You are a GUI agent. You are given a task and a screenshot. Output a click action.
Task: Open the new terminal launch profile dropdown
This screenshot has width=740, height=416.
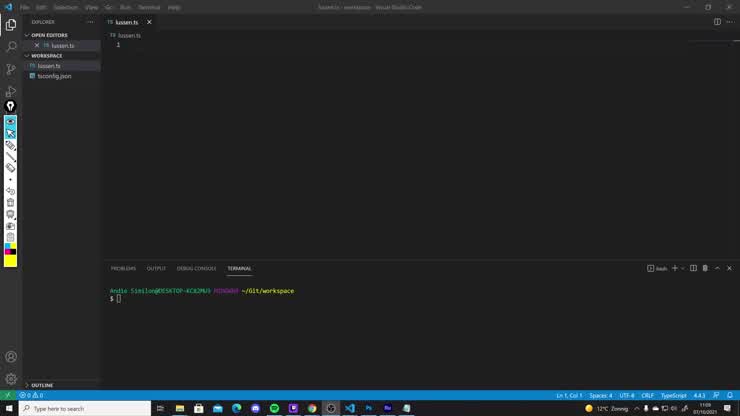683,268
